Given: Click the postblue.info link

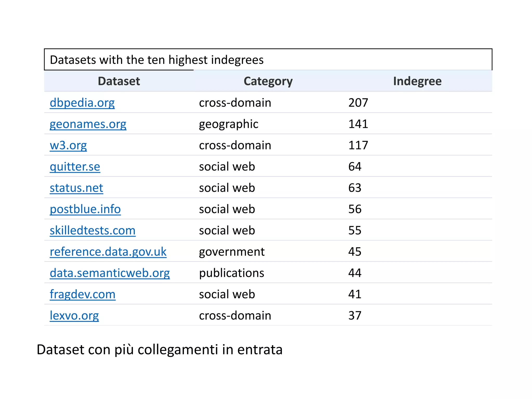Looking at the screenshot, I should (85, 209).
